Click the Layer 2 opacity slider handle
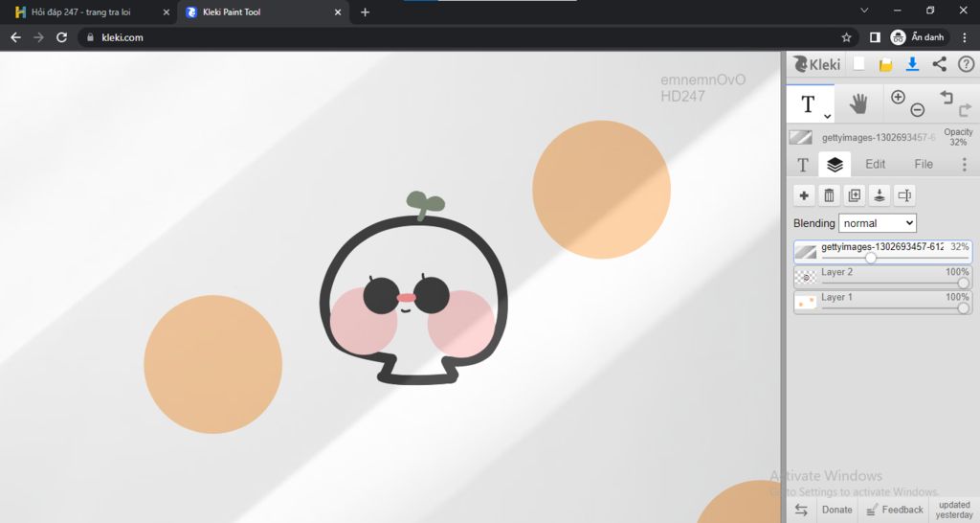Screen dimensions: 980x523 [x=963, y=283]
